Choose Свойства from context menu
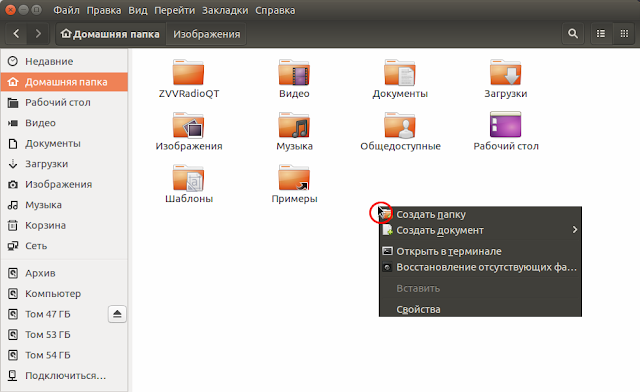 pyautogui.click(x=480, y=309)
